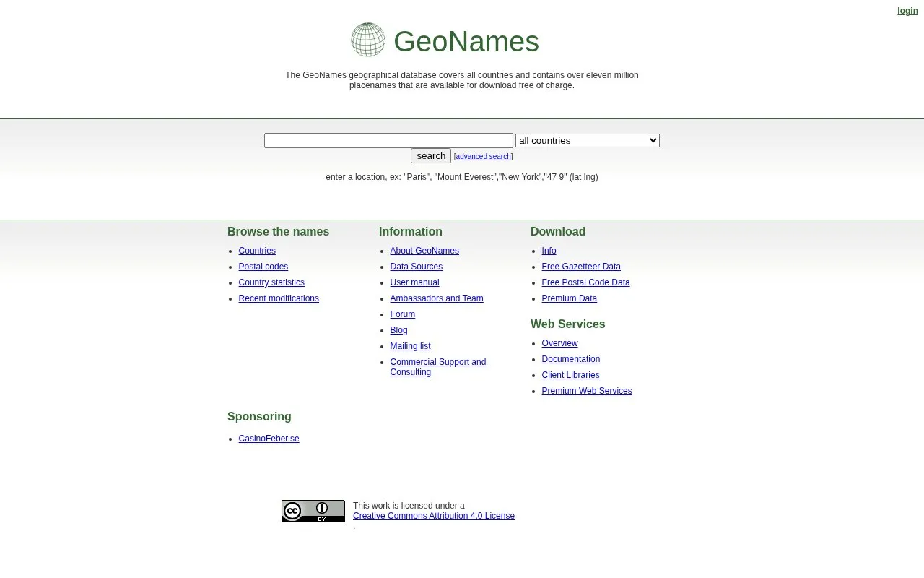Open Web Services Documentation link

pyautogui.click(x=571, y=359)
